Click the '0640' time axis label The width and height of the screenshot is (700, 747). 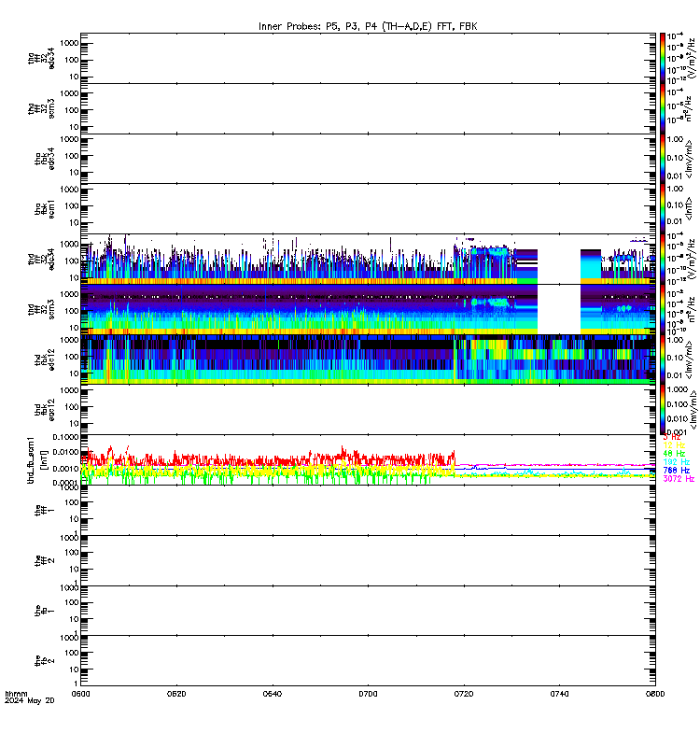tap(272, 694)
